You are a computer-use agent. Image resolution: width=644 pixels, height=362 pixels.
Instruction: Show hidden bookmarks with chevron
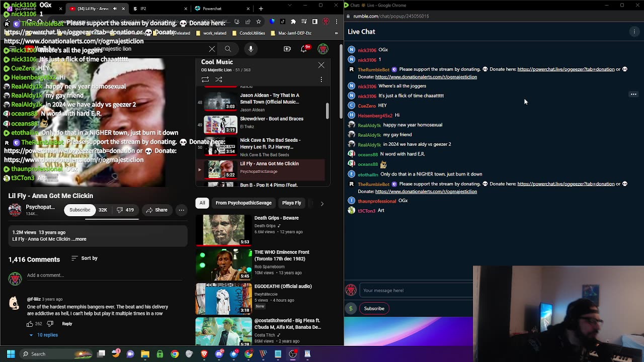point(336,33)
